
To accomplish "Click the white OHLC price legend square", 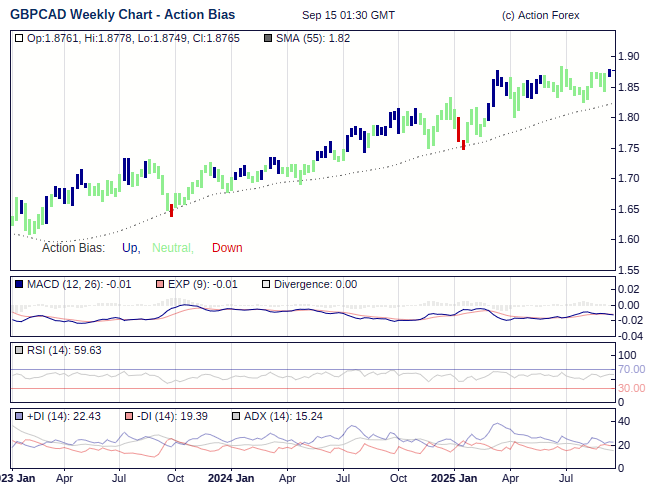I will [x=19, y=38].
